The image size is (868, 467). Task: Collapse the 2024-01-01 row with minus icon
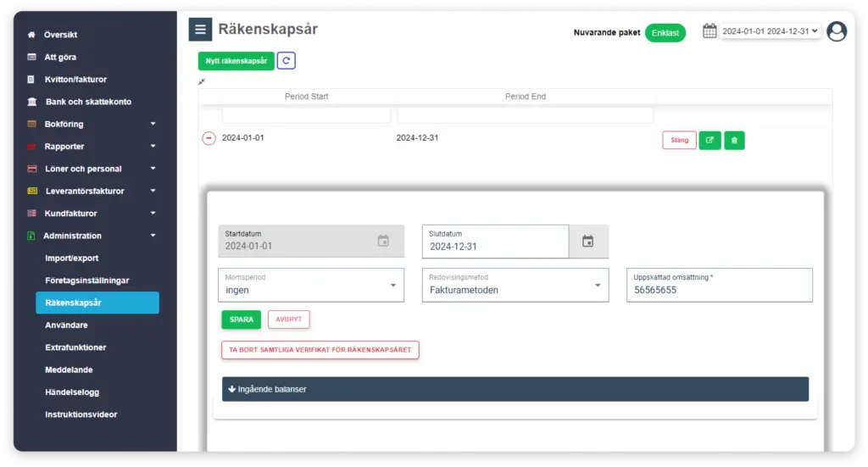209,138
